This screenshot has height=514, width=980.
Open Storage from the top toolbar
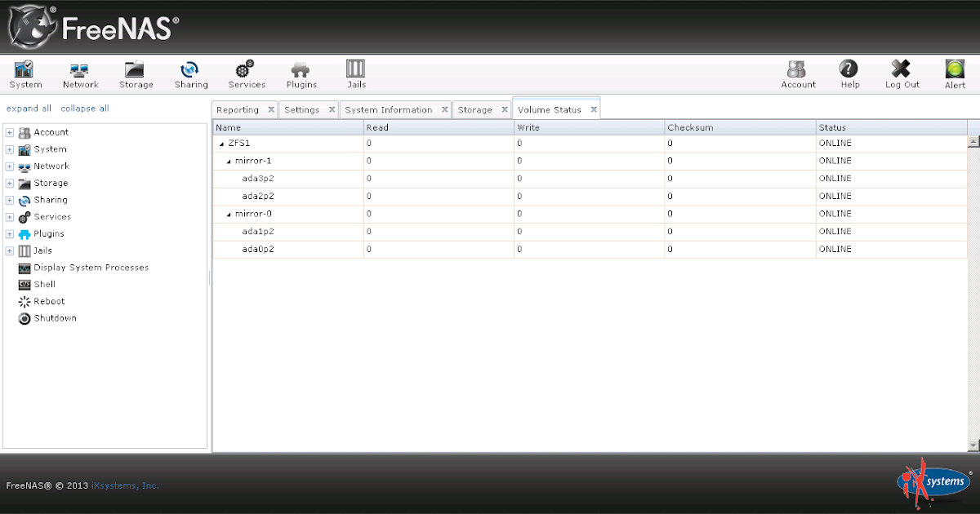coord(135,73)
